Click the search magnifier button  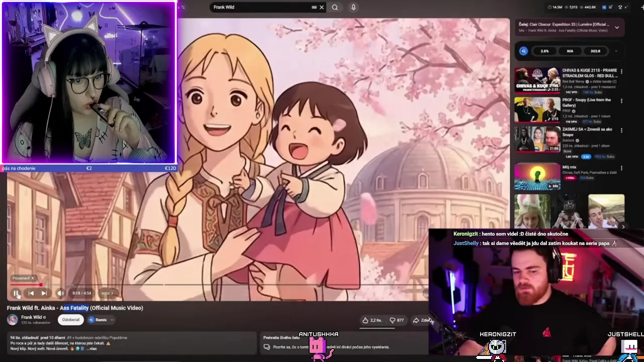point(335,7)
